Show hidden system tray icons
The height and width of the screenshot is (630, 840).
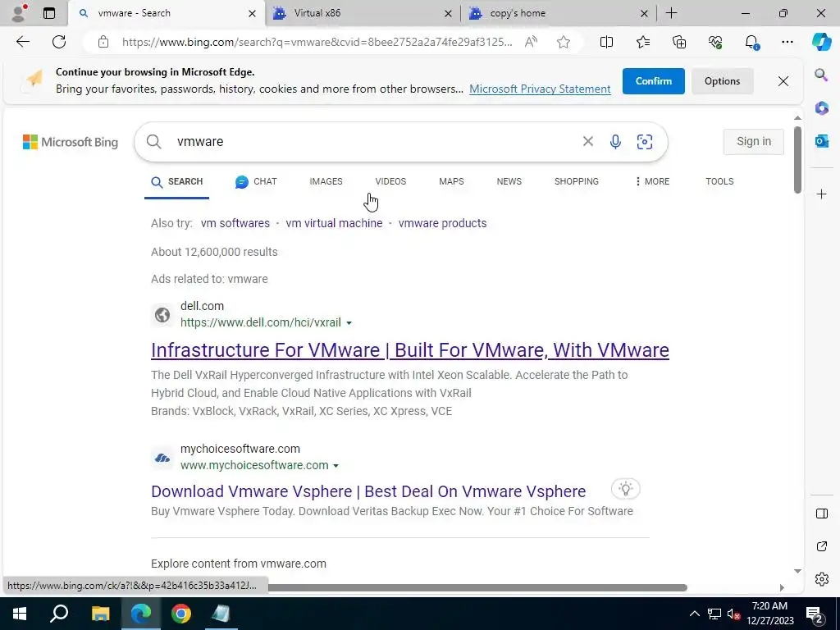click(694, 614)
